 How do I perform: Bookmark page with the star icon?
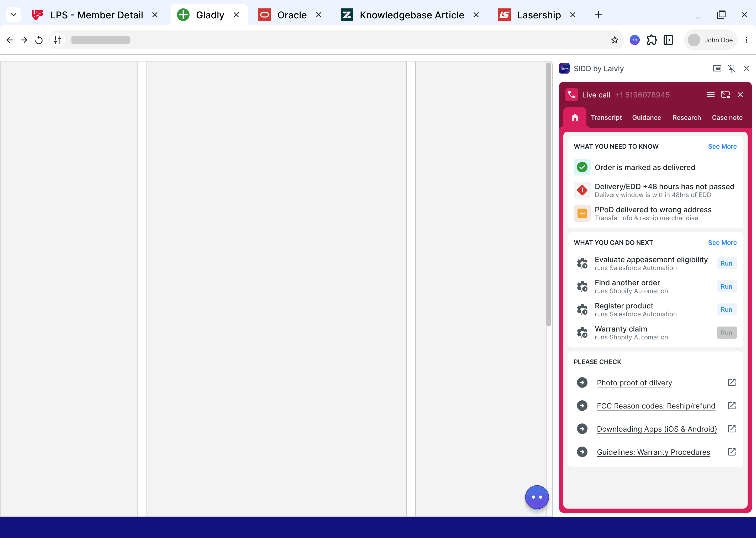point(614,40)
